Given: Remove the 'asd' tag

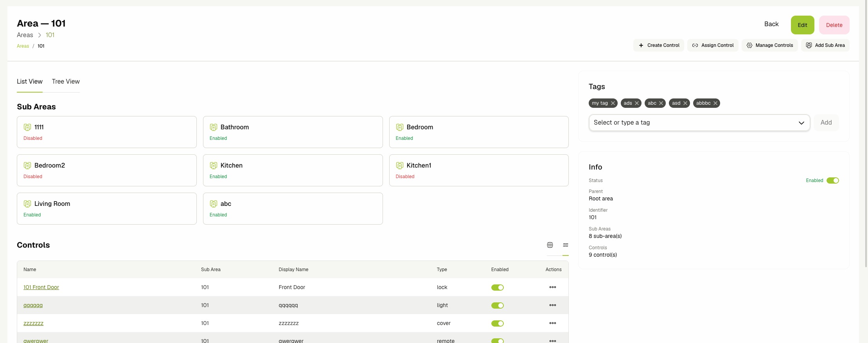Looking at the screenshot, I should (x=685, y=103).
